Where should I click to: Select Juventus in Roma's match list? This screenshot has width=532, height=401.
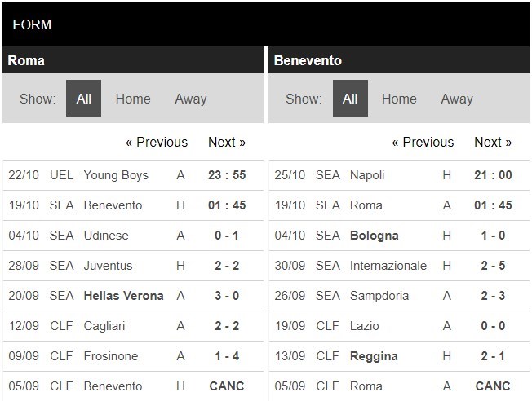(108, 266)
